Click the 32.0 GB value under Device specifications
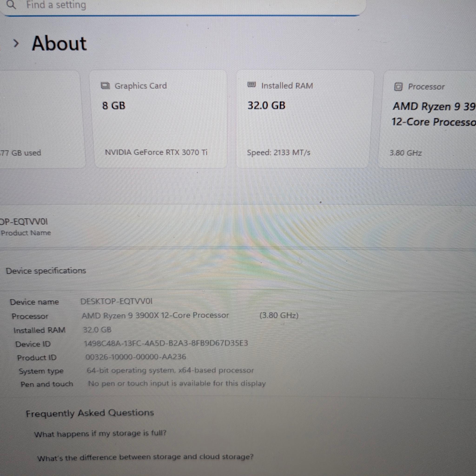Image resolution: width=476 pixels, height=476 pixels. point(97,330)
